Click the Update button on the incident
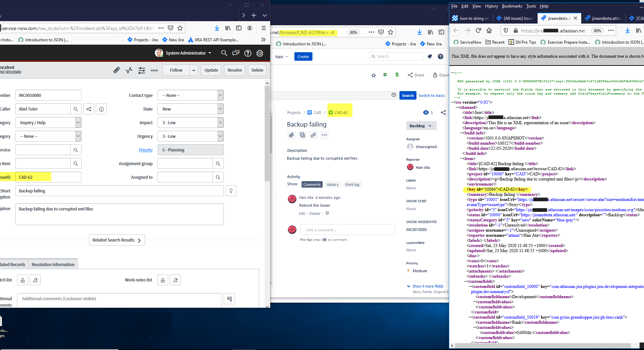 211,70
